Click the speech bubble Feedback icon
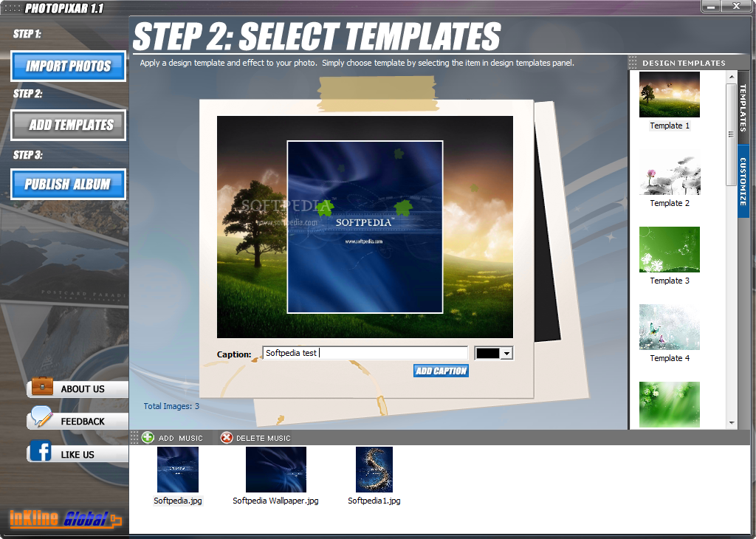756x539 pixels. coord(41,417)
